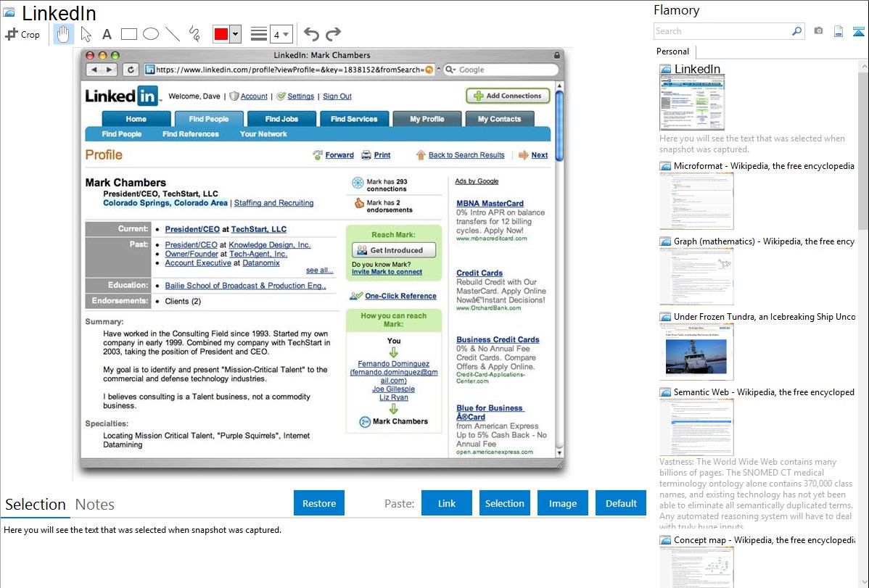Image resolution: width=869 pixels, height=588 pixels.
Task: Open the Semantic Web thumbnail
Action: click(x=696, y=427)
